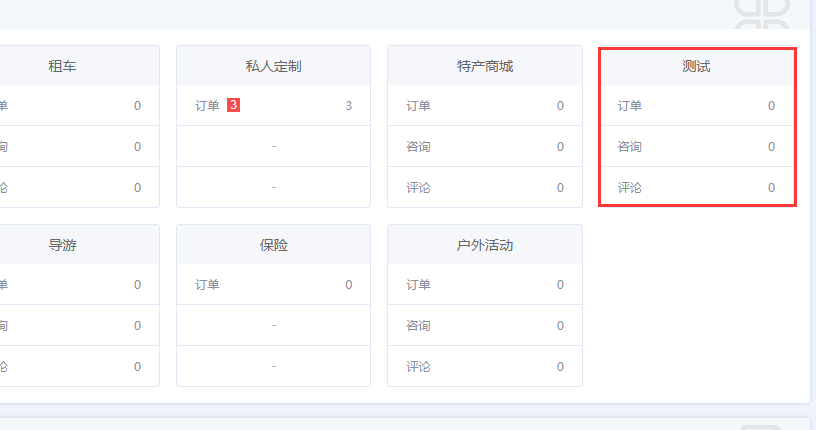Open the 户外活动 card title
Viewport: 816px width, 430px height.
point(484,246)
